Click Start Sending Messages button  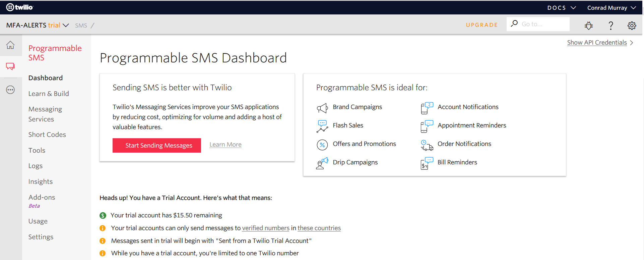coord(157,145)
